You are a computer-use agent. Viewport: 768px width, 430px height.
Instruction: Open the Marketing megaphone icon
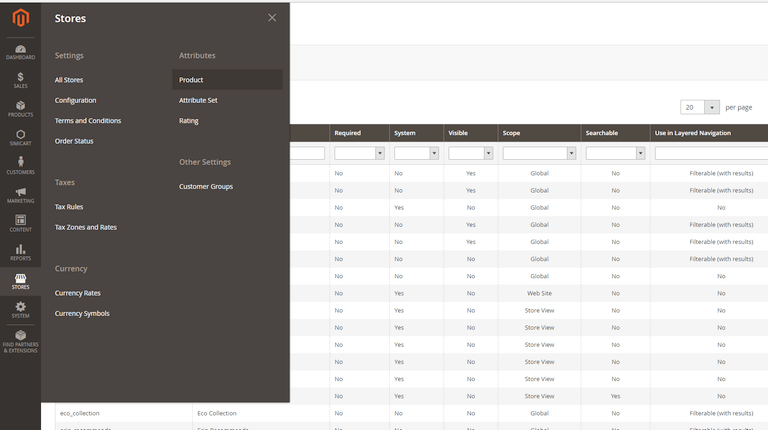click(21, 195)
